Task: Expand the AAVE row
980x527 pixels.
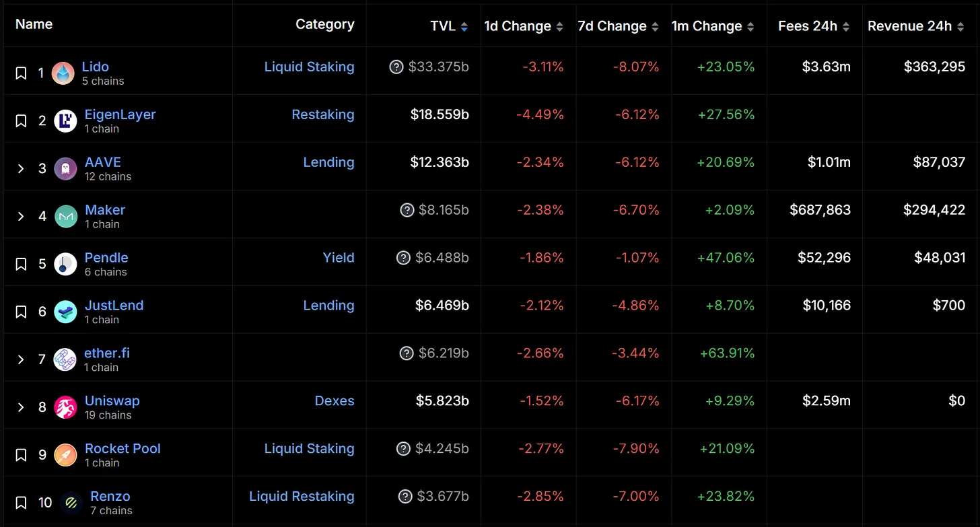Action: click(21, 168)
